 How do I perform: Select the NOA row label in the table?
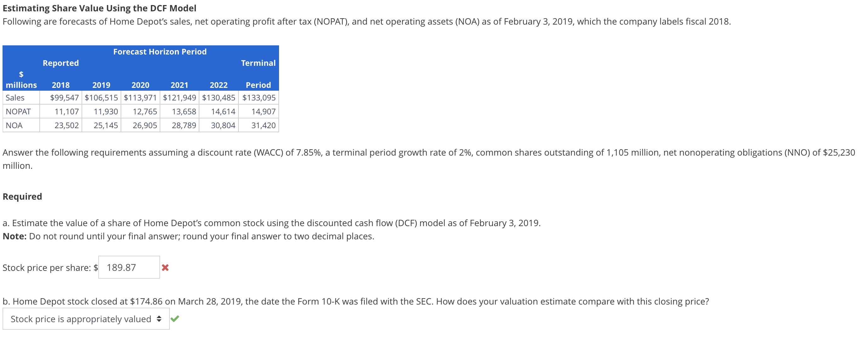[x=14, y=125]
